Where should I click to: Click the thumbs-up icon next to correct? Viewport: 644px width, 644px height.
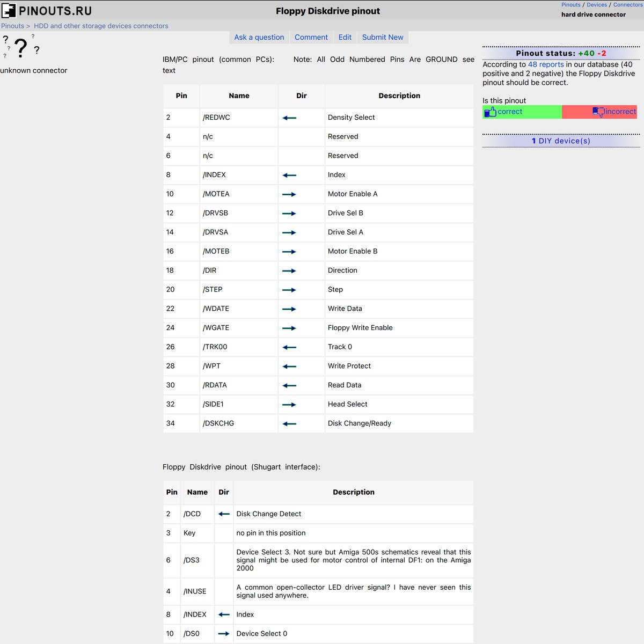[491, 111]
